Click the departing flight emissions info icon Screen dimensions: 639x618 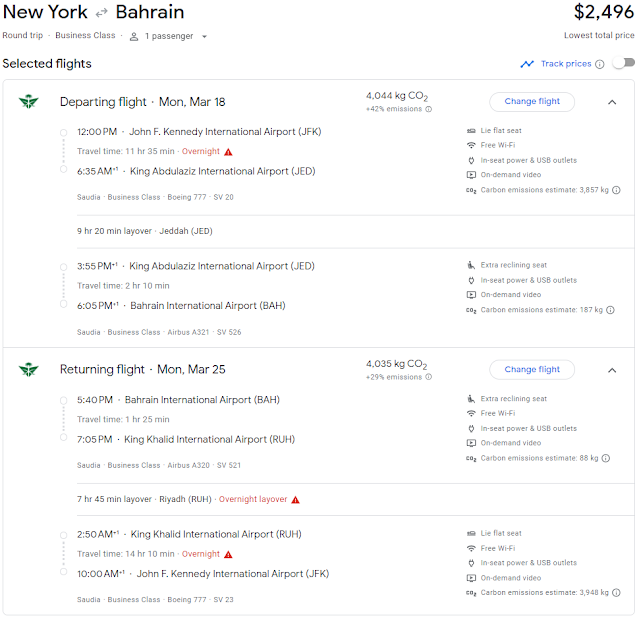pos(429,110)
